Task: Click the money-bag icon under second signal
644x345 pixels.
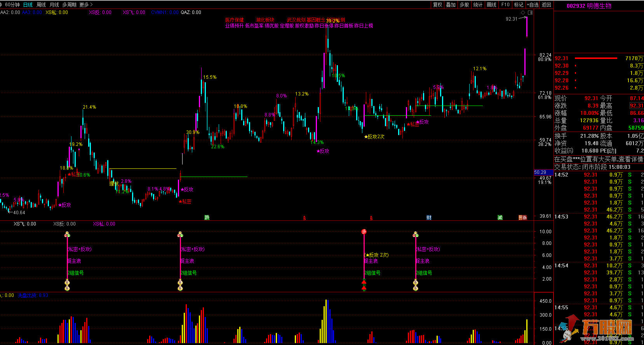Action: click(x=180, y=286)
